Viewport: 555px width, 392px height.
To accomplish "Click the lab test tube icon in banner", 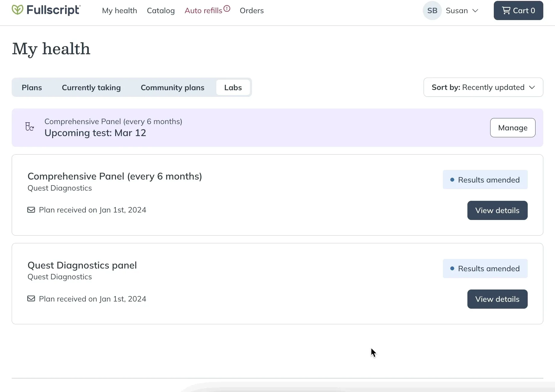I will [29, 127].
